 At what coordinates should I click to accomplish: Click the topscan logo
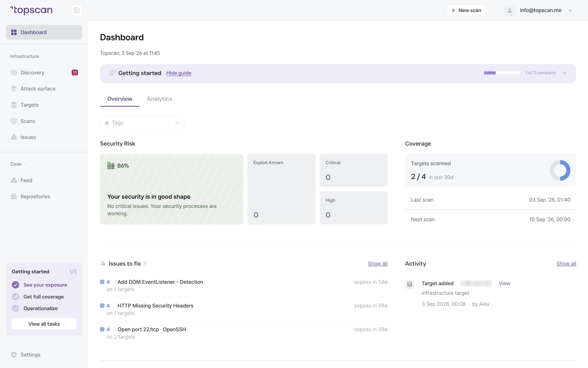click(x=31, y=10)
